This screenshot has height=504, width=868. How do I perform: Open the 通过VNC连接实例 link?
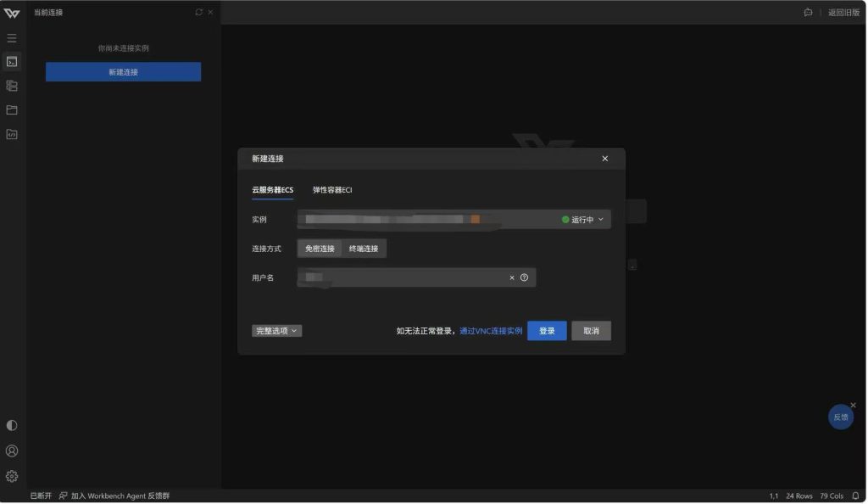point(491,331)
